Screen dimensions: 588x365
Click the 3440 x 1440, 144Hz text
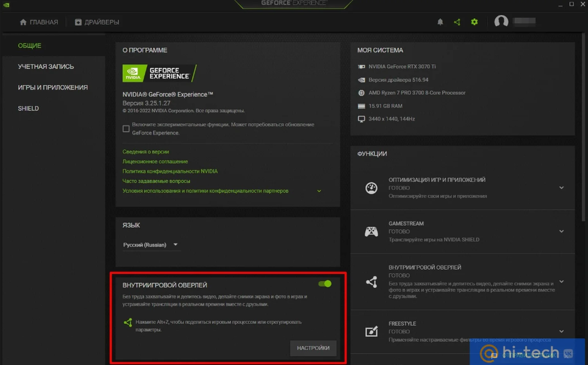click(392, 119)
